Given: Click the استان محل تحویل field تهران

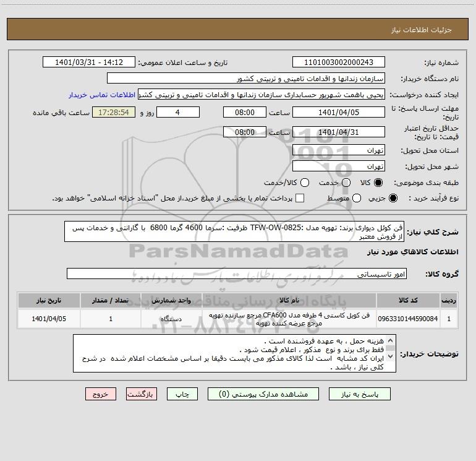Looking at the screenshot, I should pos(339,150).
